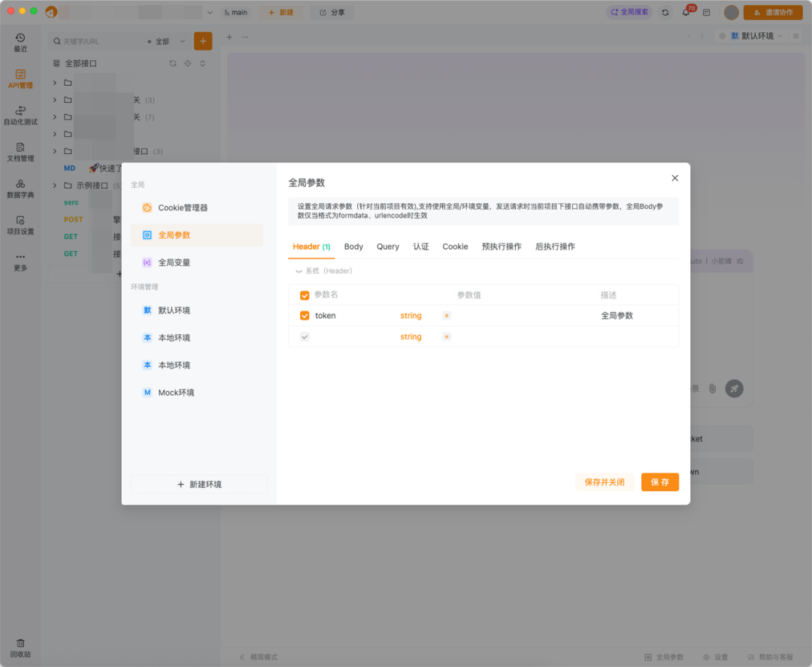Open 数据字典 sidebar icon

[20, 188]
